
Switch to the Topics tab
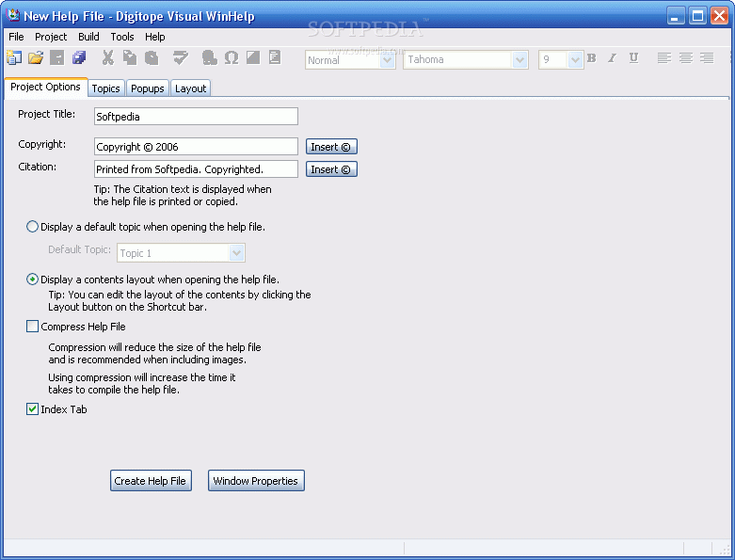point(106,88)
